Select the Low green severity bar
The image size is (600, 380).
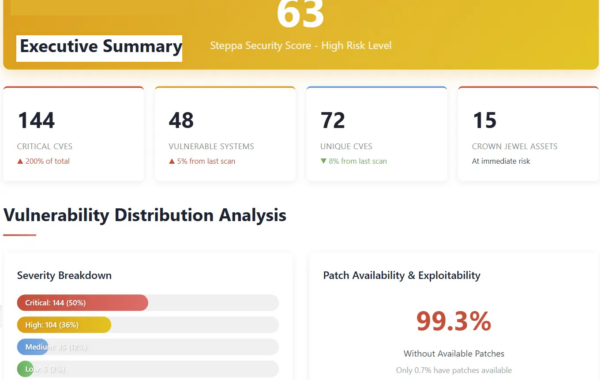point(25,369)
